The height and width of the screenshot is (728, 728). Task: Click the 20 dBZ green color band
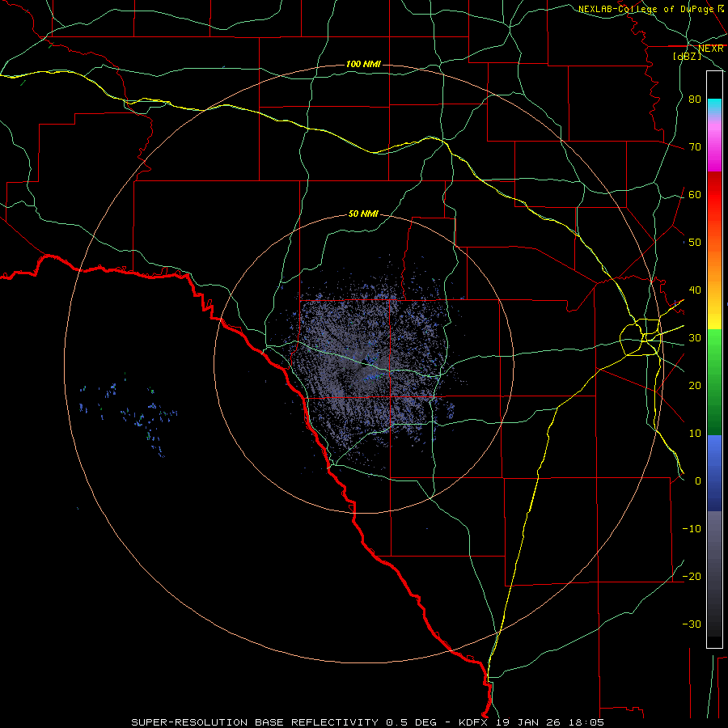point(714,385)
